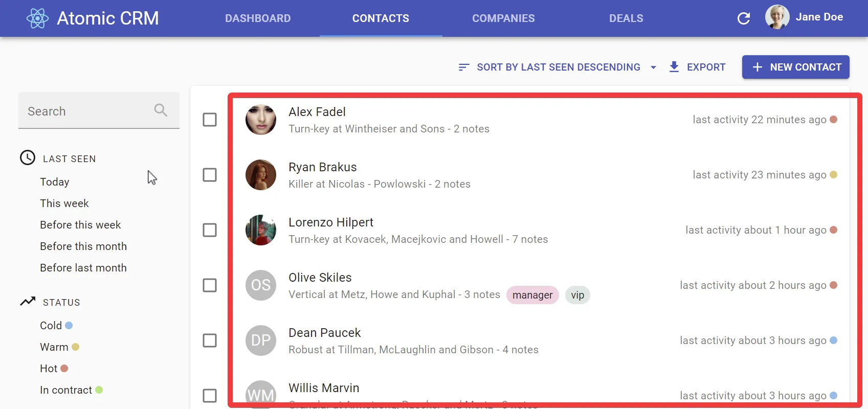This screenshot has height=409, width=868.
Task: Select Ryan Brakus's row checkbox
Action: [210, 175]
